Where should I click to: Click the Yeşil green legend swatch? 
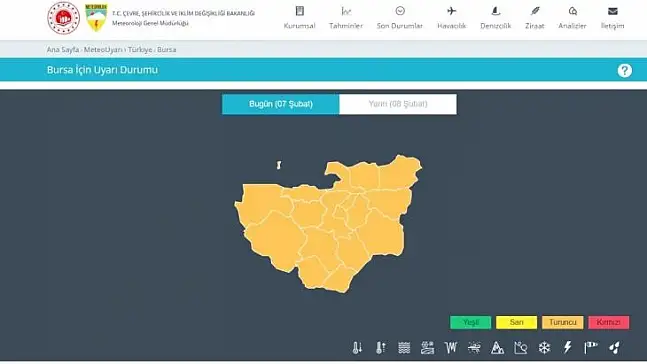pyautogui.click(x=470, y=322)
